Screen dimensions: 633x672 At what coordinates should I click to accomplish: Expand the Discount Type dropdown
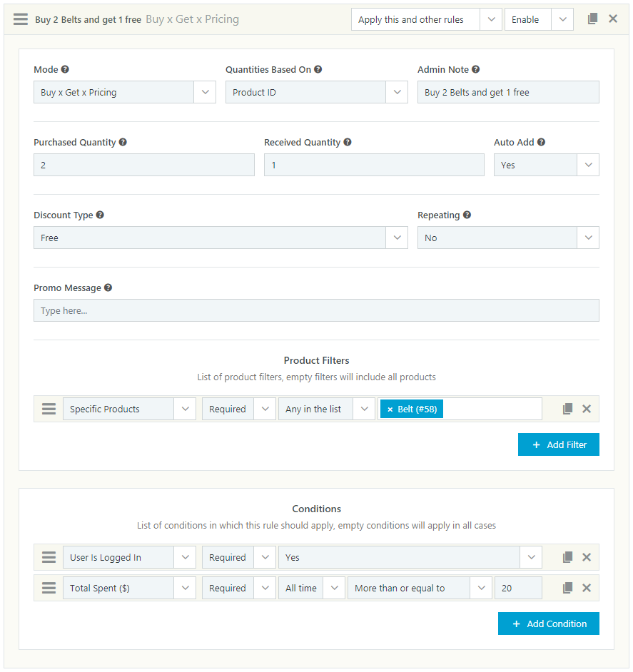click(x=220, y=238)
